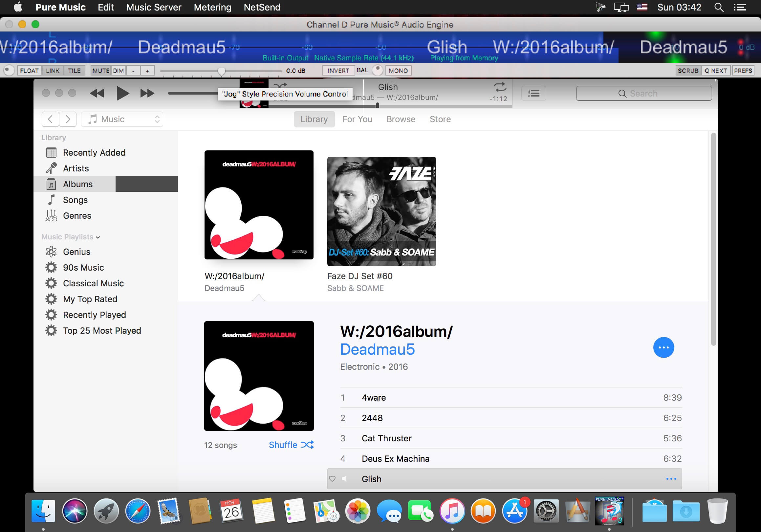The image size is (761, 532).
Task: Click the TILE button in Pure Music
Action: (74, 71)
